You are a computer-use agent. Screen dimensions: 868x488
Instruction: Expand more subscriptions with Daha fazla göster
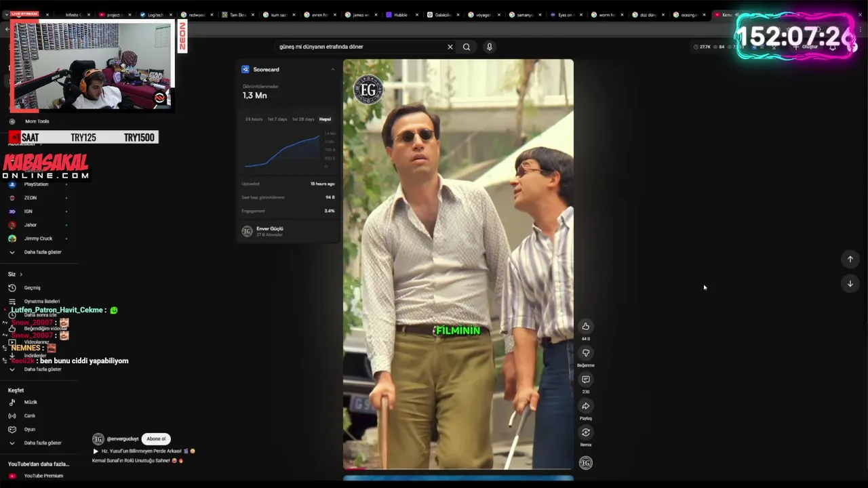pos(42,252)
